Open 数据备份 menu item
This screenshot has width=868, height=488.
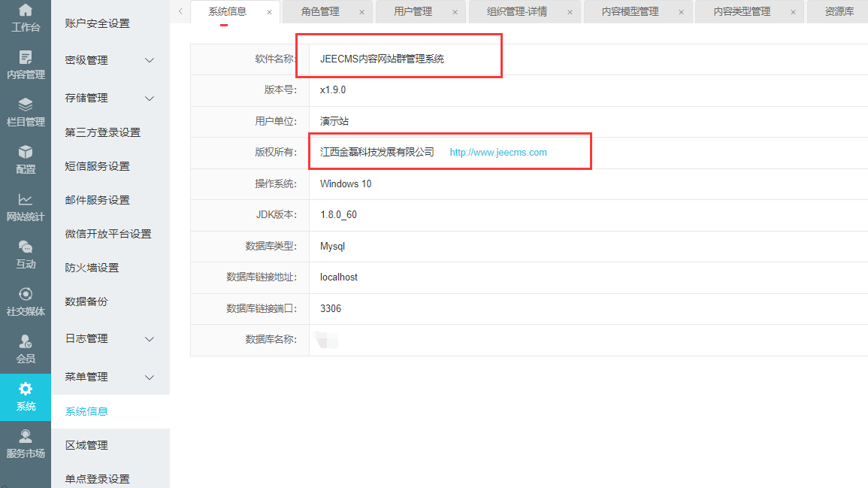tap(86, 302)
